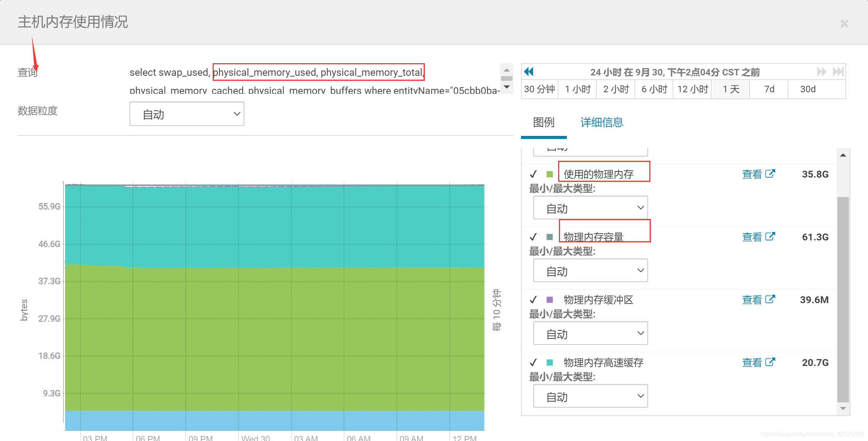Uncheck the 使用的物理内存 series checkmark
This screenshot has width=868, height=441.
(533, 175)
